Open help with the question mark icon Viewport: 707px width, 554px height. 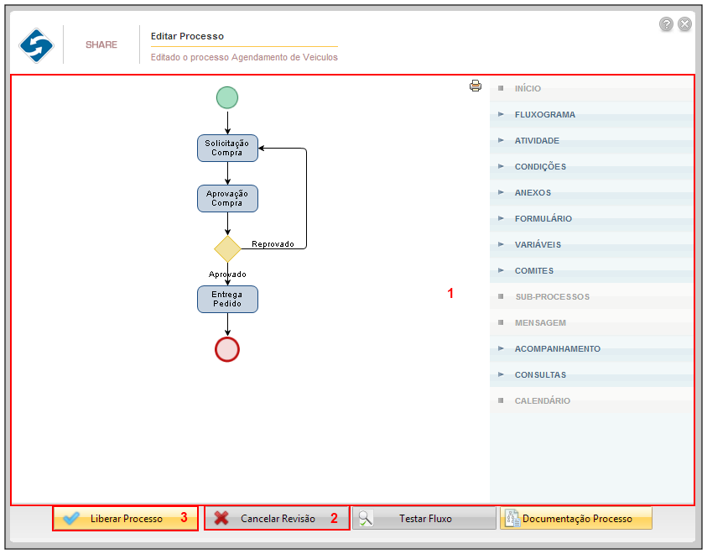coord(666,24)
